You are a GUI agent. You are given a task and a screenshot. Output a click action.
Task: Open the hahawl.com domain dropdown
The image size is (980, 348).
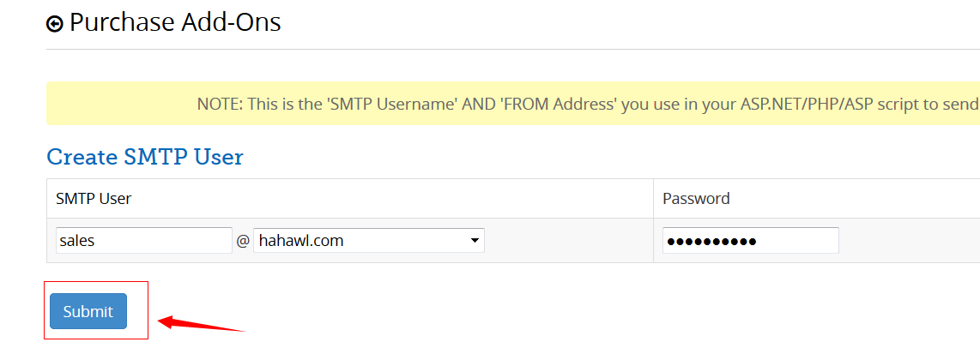pyautogui.click(x=368, y=241)
